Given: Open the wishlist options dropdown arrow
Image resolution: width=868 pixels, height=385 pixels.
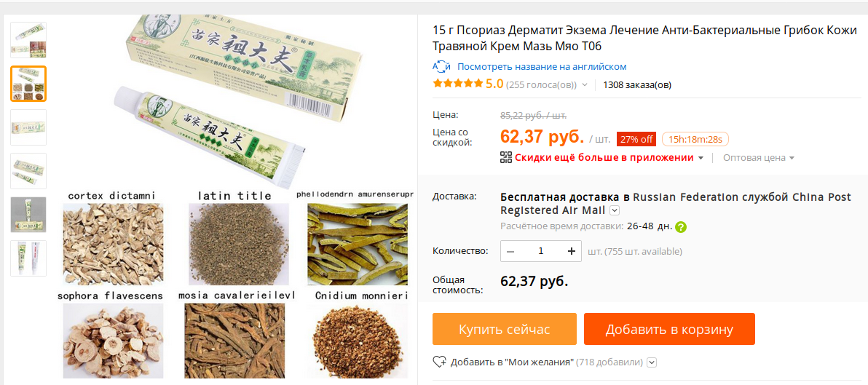Looking at the screenshot, I should coord(652,362).
